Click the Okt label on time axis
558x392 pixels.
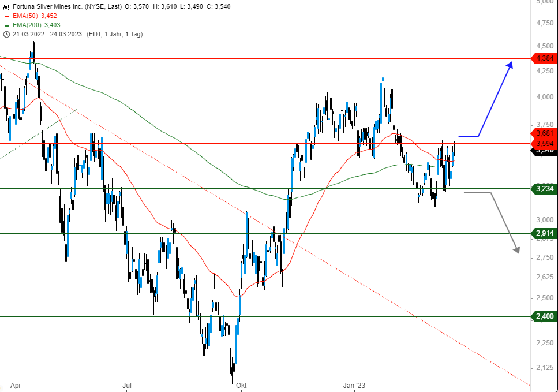click(241, 385)
